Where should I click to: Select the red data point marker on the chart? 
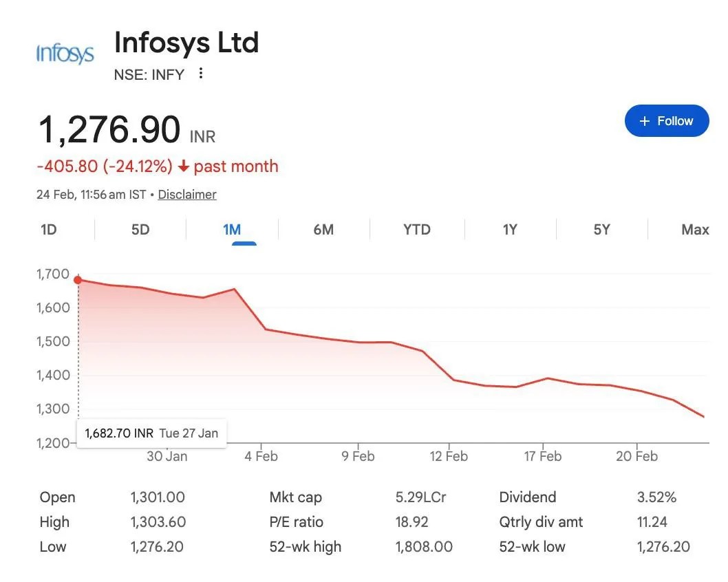78,279
